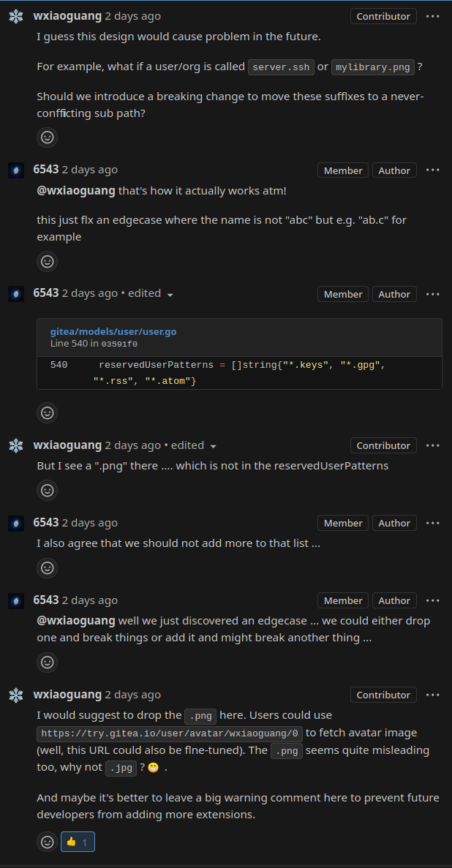Open kebab menu for 'should not add more' comment
This screenshot has height=868, width=452.
pos(432,523)
